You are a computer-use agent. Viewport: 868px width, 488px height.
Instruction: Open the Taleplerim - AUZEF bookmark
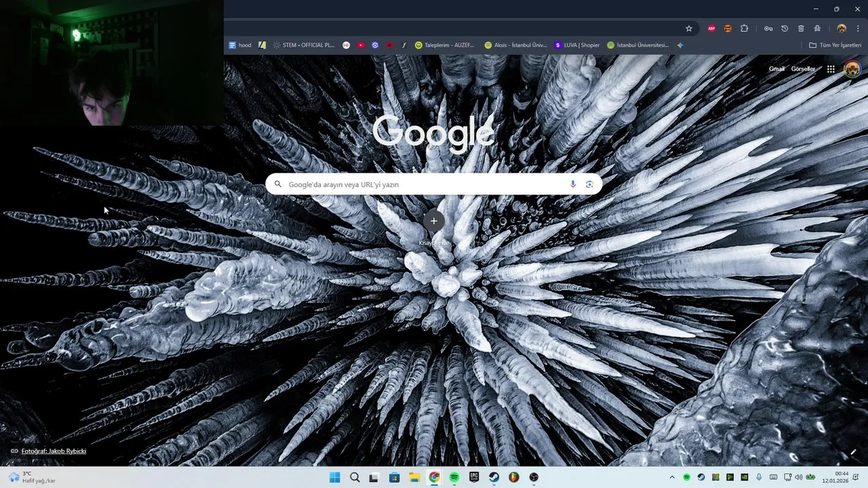tap(445, 45)
